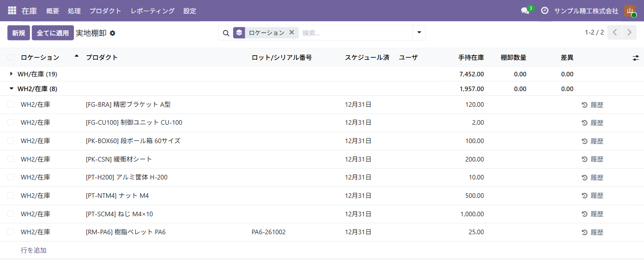
Task: Sort by the スケジュール済 column header
Action: (x=367, y=58)
